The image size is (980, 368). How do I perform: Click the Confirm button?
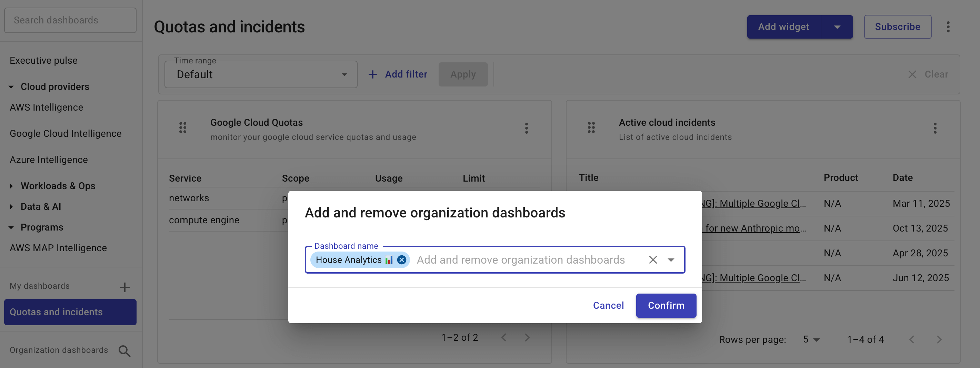[666, 305]
